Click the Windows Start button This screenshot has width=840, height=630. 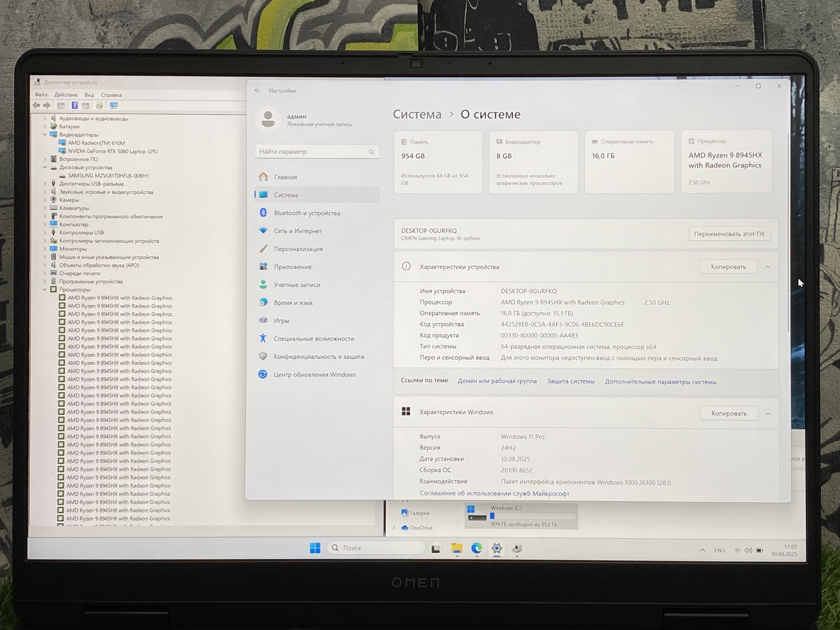point(315,548)
